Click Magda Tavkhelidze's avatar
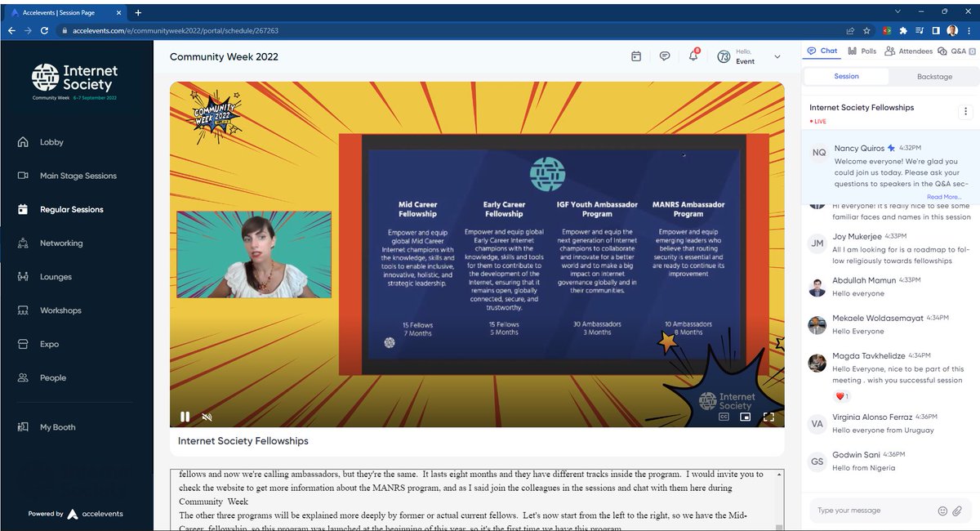Screen dimensions: 980x531 817,363
